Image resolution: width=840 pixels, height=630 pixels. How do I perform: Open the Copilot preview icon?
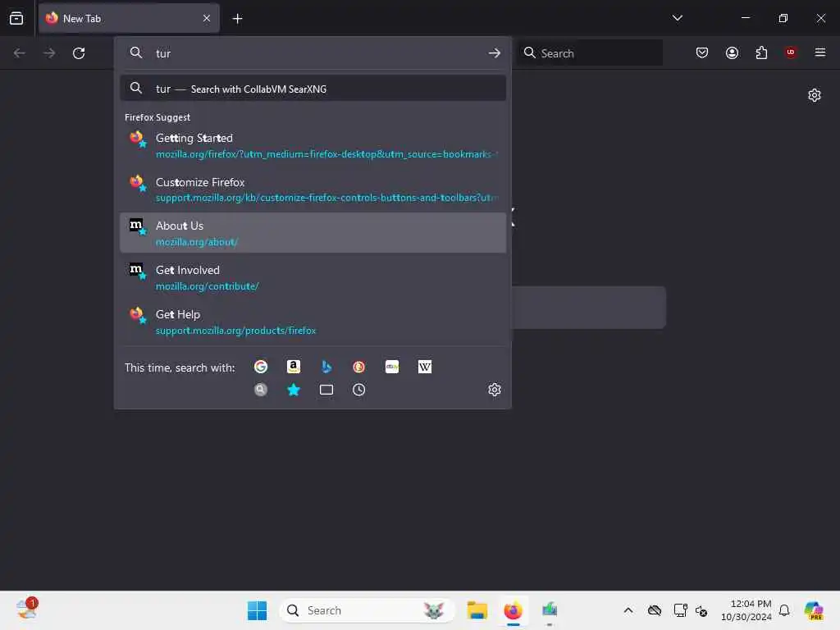point(814,610)
